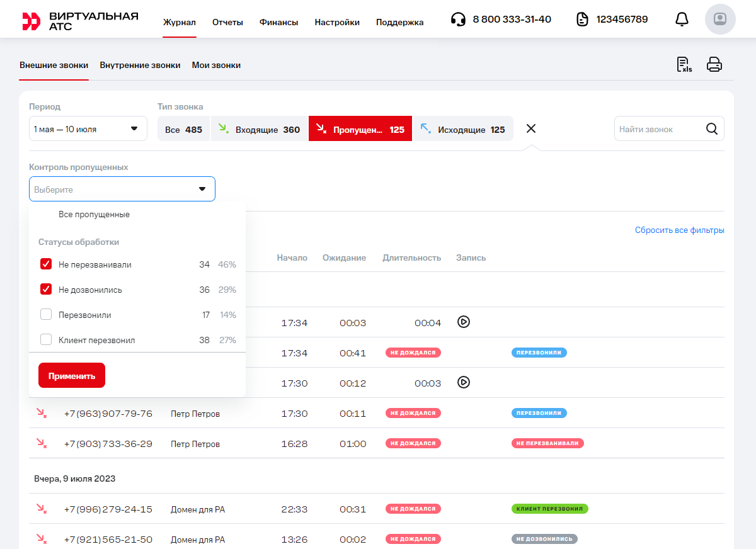The height and width of the screenshot is (549, 756).
Task: Play the recording of the 17:30 call
Action: [x=464, y=382]
